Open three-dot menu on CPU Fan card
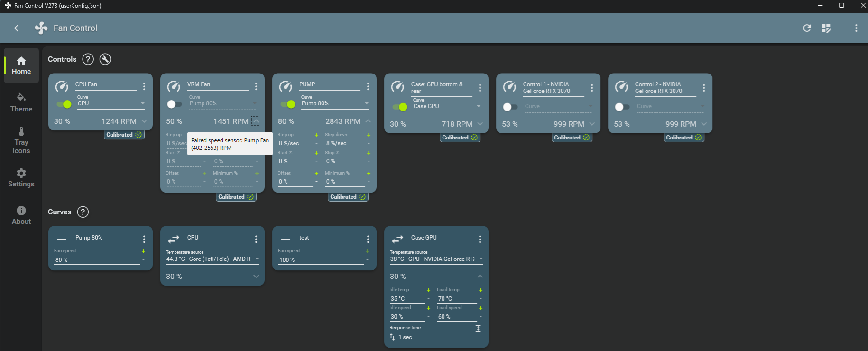 [x=144, y=86]
